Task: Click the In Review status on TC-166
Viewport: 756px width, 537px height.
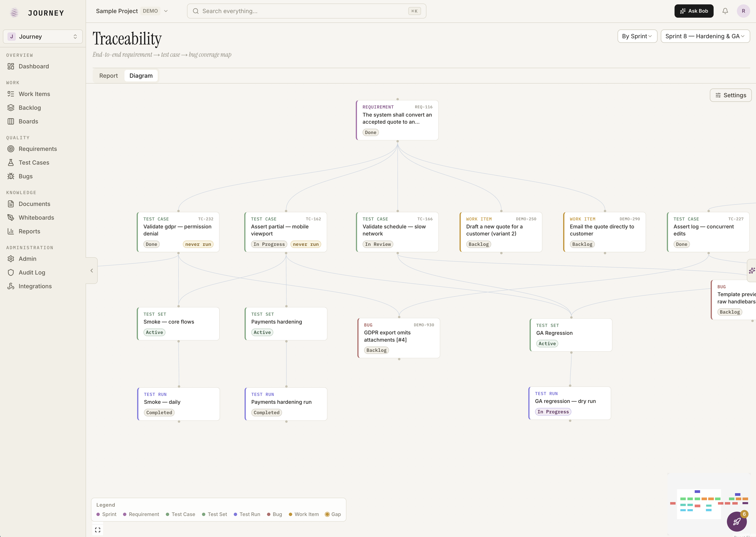Action: (x=378, y=244)
